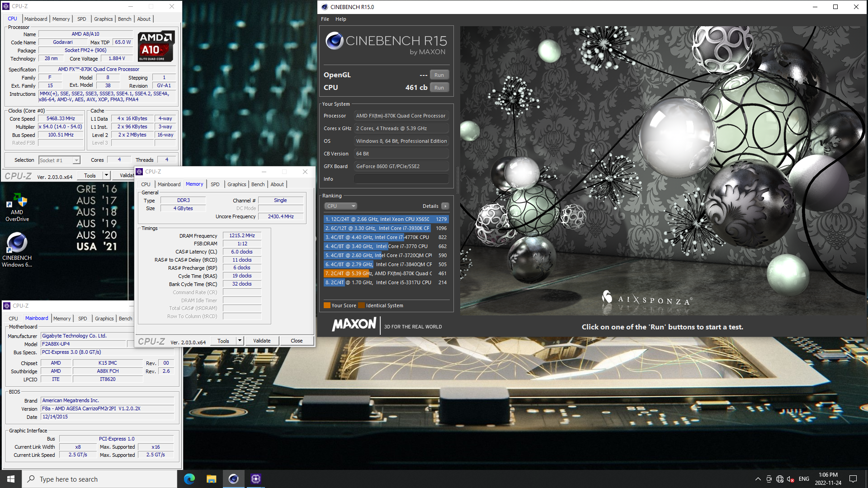Click Tools button in top CPU-Z window
This screenshot has width=868, height=488.
click(x=90, y=175)
